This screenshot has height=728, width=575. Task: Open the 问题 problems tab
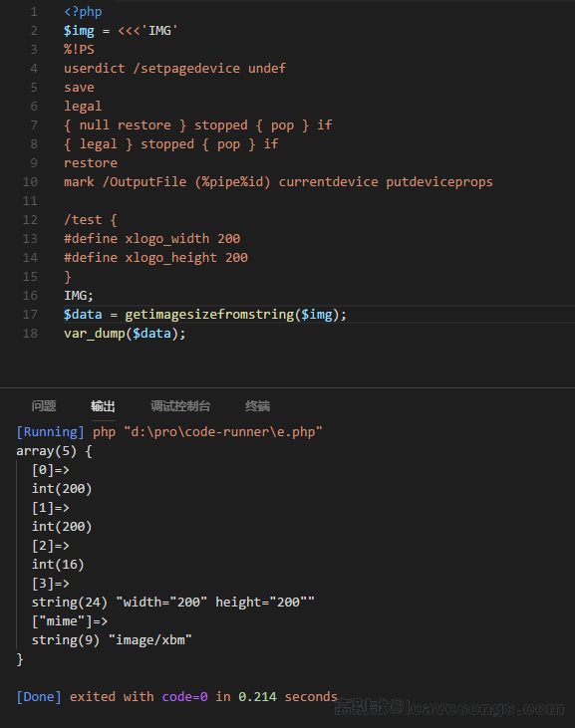click(x=44, y=406)
